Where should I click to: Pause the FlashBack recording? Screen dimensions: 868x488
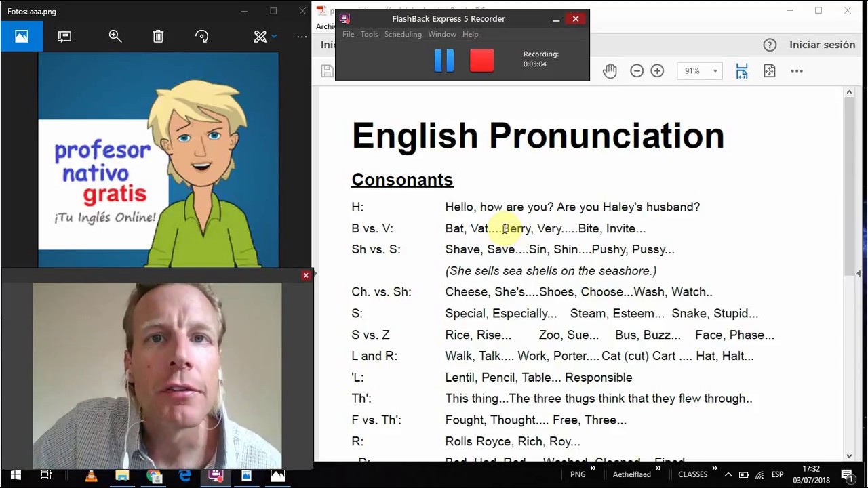[x=444, y=60]
